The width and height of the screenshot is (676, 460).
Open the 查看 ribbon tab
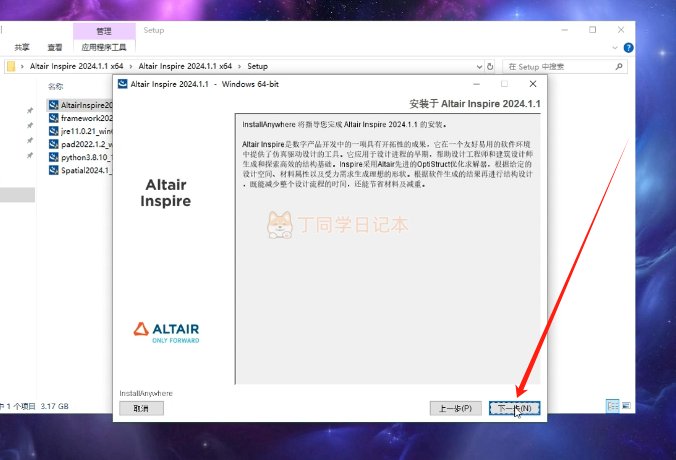55,47
